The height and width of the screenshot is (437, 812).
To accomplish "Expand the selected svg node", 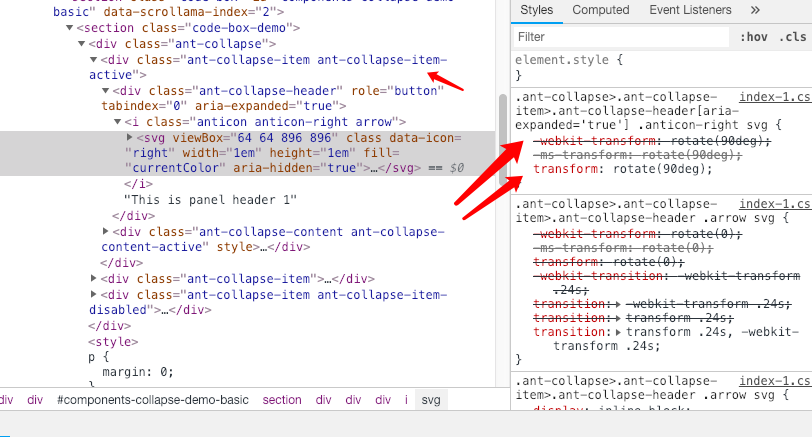I will (130, 137).
